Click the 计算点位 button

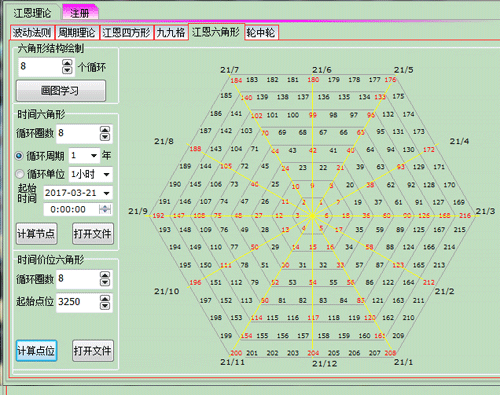pos(36,351)
